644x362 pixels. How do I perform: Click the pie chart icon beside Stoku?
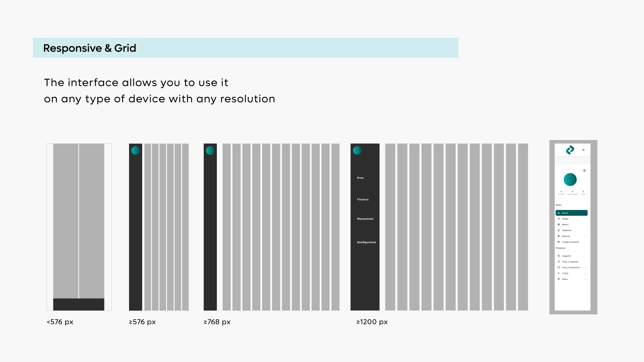(559, 279)
